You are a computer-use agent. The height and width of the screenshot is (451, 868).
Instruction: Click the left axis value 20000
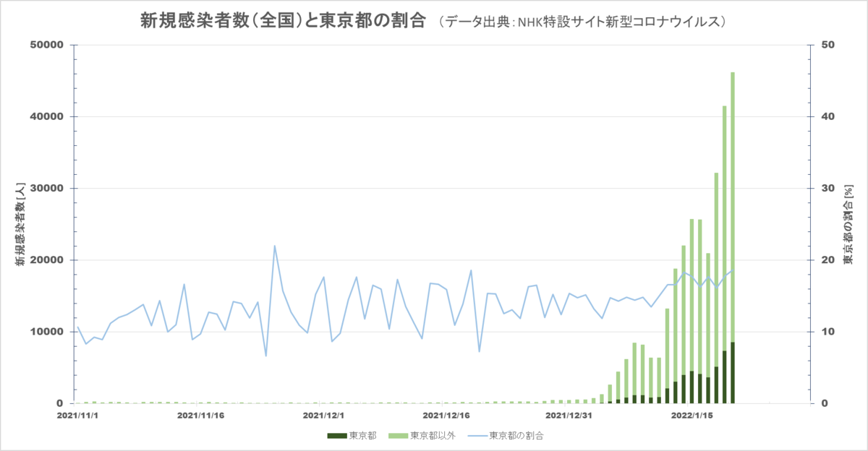pos(48,259)
